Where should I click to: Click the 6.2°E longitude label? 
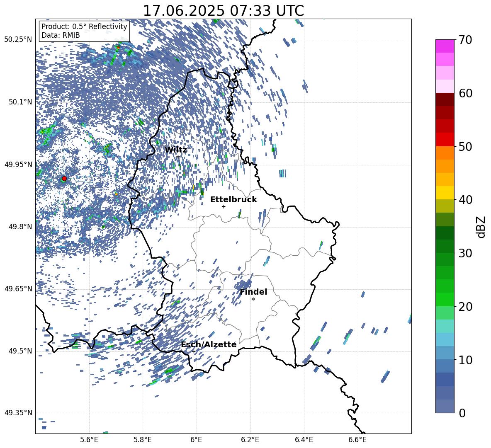pos(250,440)
